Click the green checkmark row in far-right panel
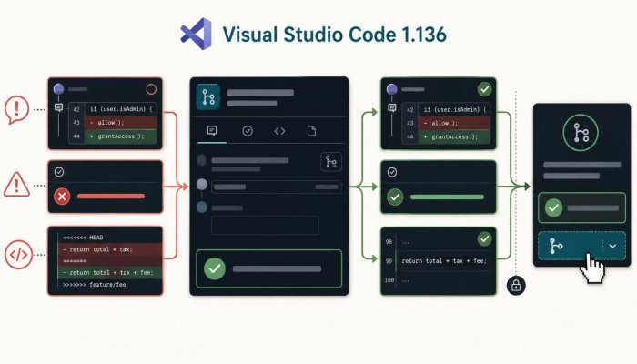 (581, 208)
